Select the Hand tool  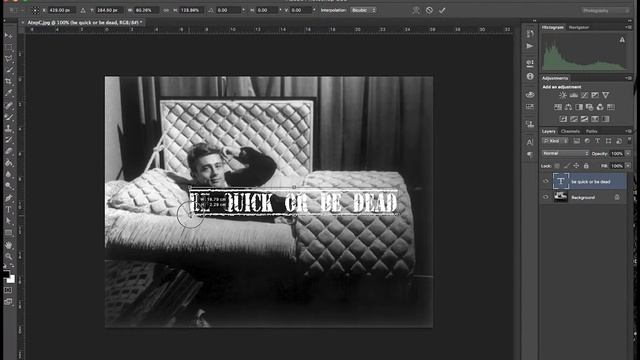pos(9,245)
